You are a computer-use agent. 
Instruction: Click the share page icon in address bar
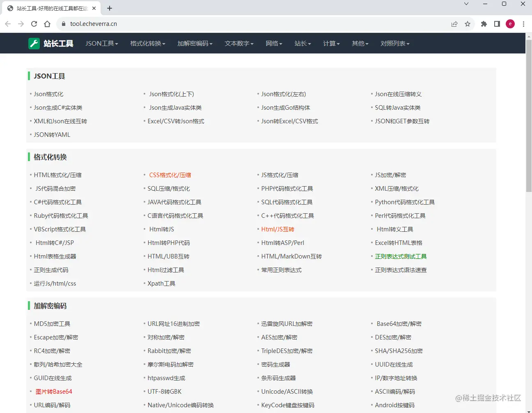pyautogui.click(x=454, y=24)
